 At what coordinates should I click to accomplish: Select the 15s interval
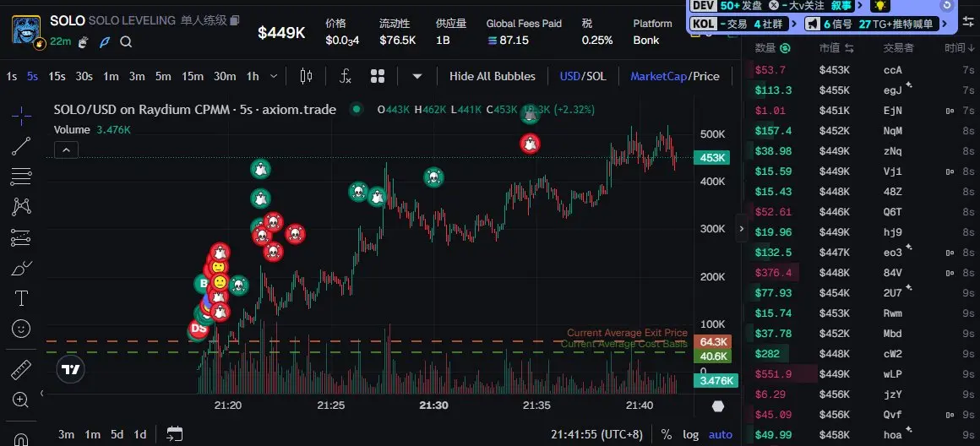point(57,76)
